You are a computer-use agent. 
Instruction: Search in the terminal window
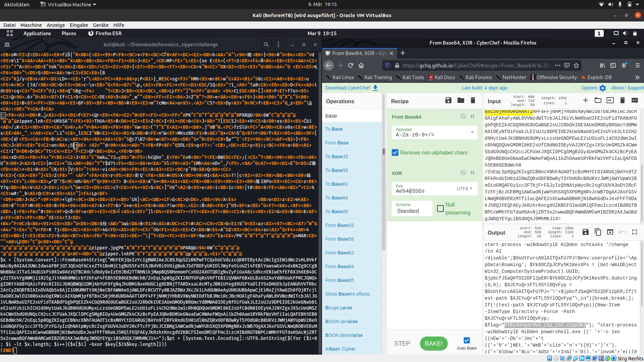click(x=266, y=45)
